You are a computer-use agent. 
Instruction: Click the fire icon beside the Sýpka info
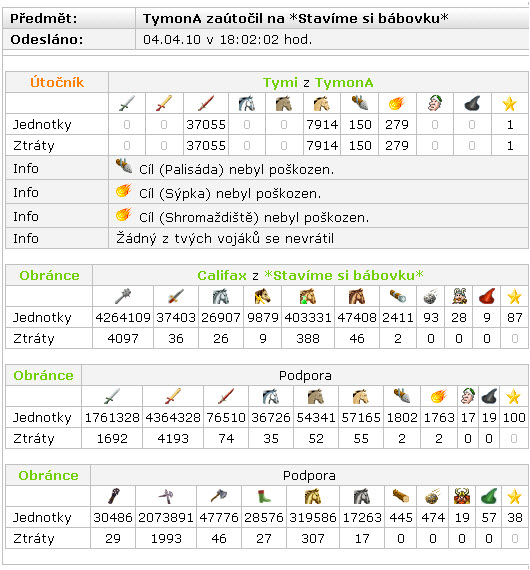124,190
